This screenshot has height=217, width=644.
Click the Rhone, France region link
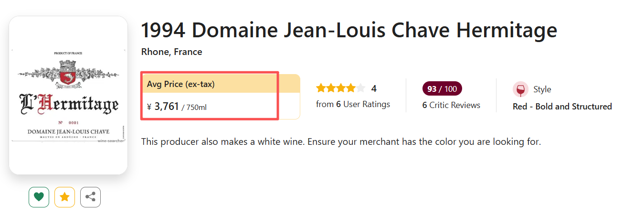click(171, 52)
